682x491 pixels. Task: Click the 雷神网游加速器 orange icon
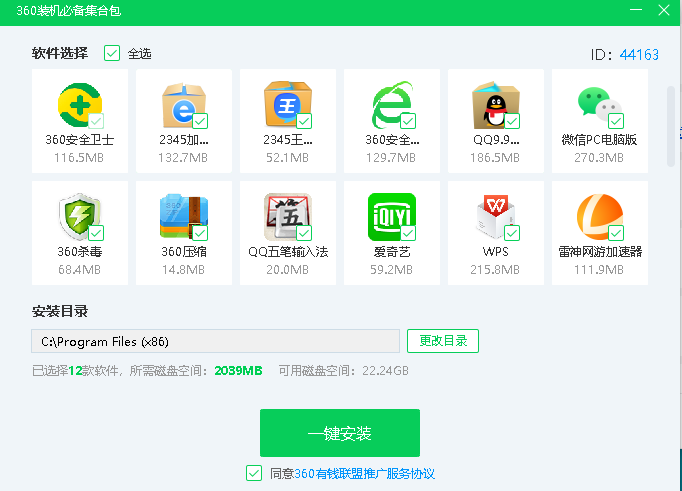point(599,217)
